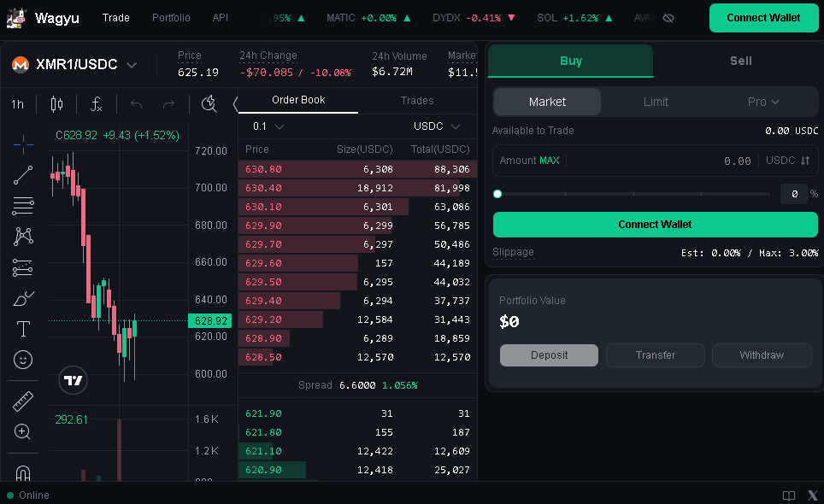Select the trend line drawing tool

[x=23, y=175]
